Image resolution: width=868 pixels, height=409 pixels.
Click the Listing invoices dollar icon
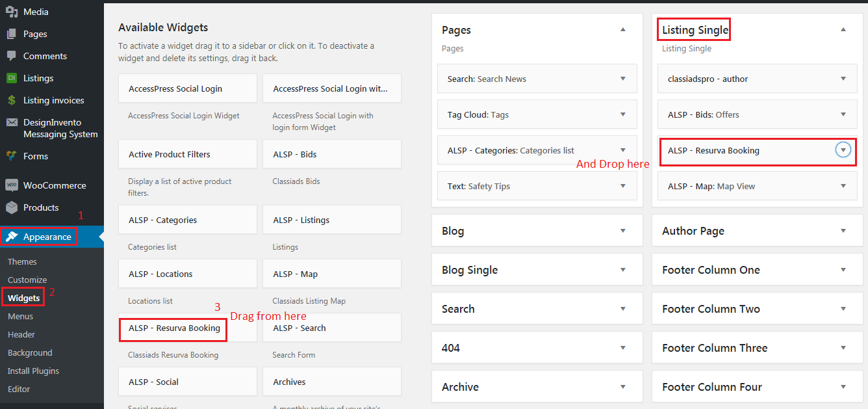click(x=12, y=100)
